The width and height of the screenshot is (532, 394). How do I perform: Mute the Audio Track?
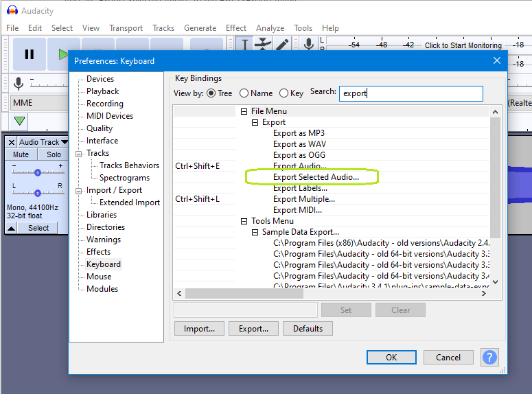tap(21, 154)
